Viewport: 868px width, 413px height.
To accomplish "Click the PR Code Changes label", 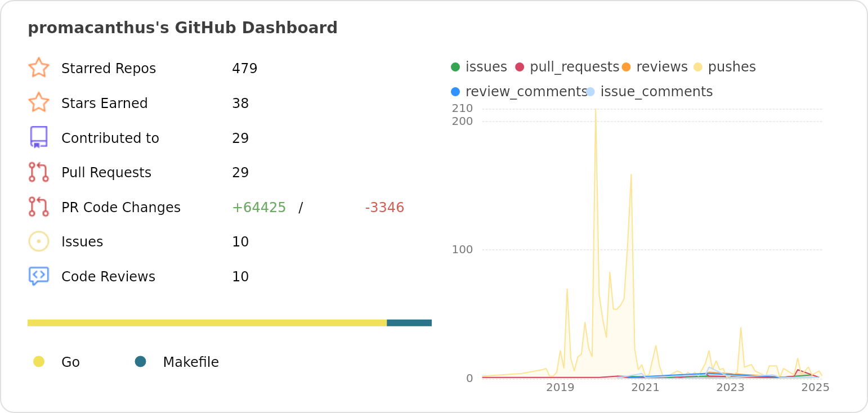I will click(121, 208).
